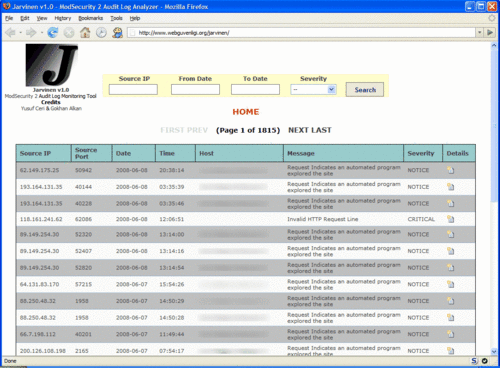Open details icon for 66.7.198.112 row

(x=450, y=334)
